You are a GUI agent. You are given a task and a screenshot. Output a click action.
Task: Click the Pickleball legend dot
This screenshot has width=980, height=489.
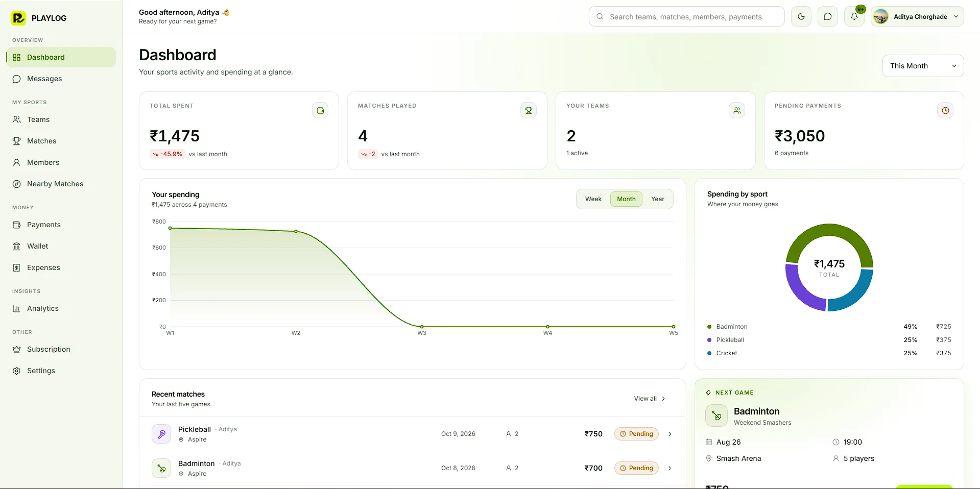click(x=709, y=340)
